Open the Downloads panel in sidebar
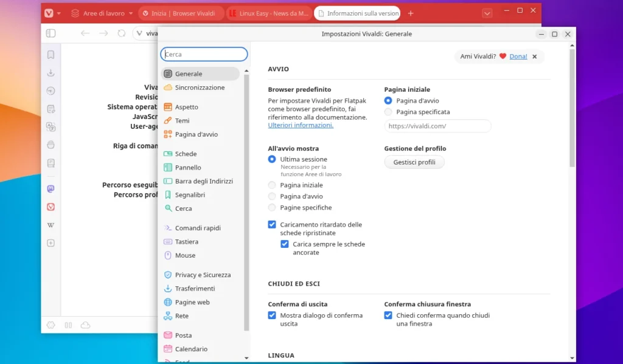This screenshot has width=623, height=364. [51, 73]
